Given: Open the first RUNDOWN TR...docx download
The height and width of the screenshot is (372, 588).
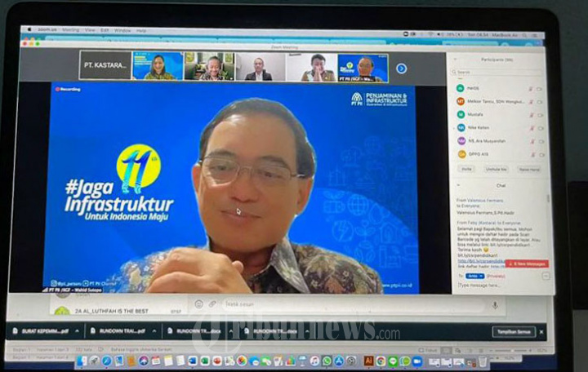Looking at the screenshot, I should (194, 331).
